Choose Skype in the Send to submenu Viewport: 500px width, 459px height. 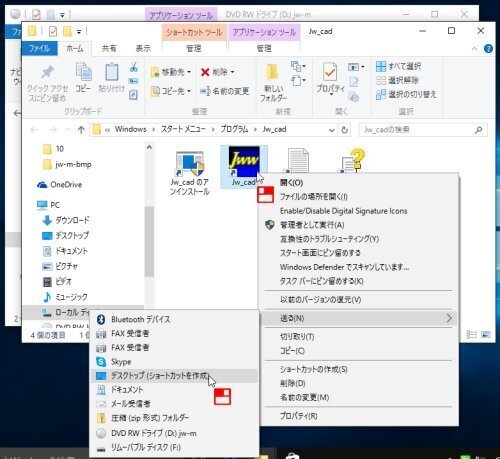(174, 362)
